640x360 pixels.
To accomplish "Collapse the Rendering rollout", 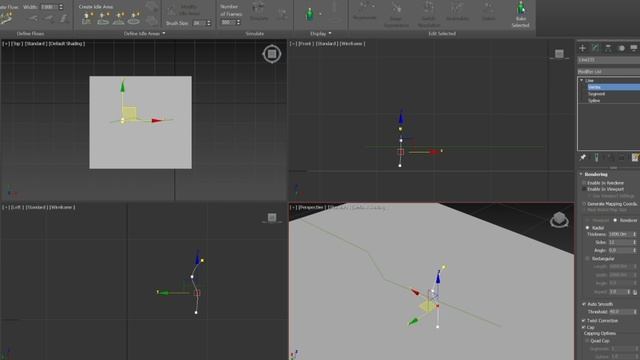I will click(581, 174).
